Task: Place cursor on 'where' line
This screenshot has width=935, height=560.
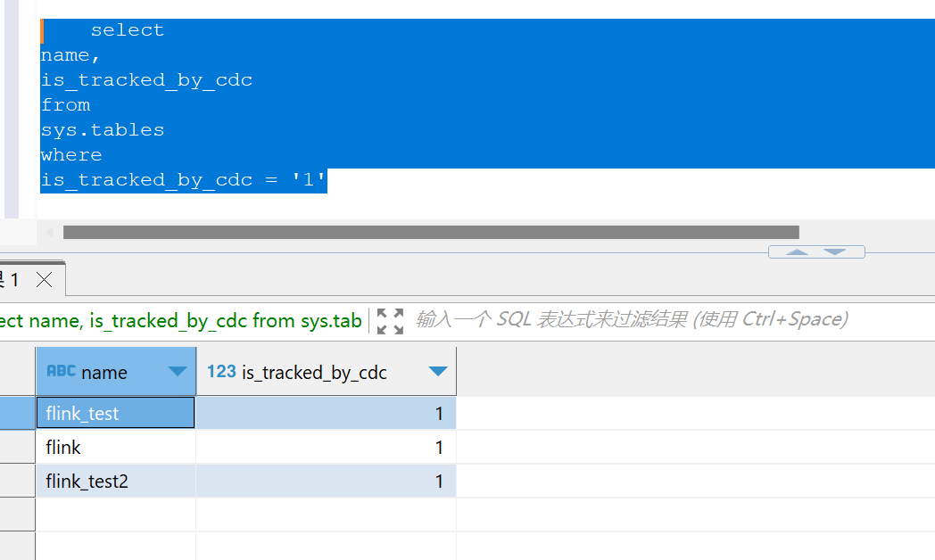Action: point(71,155)
